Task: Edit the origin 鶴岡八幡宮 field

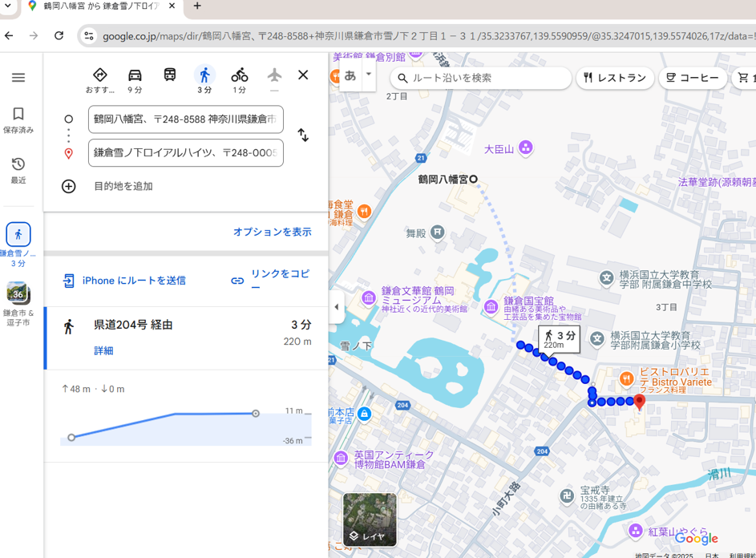Action: [x=186, y=119]
